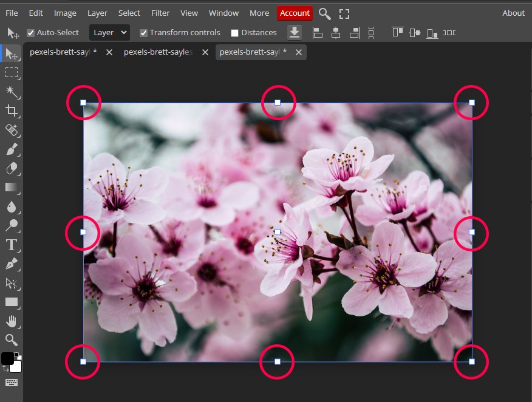This screenshot has height=402, width=532.
Task: Select the Rectangle Select tool
Action: point(12,73)
